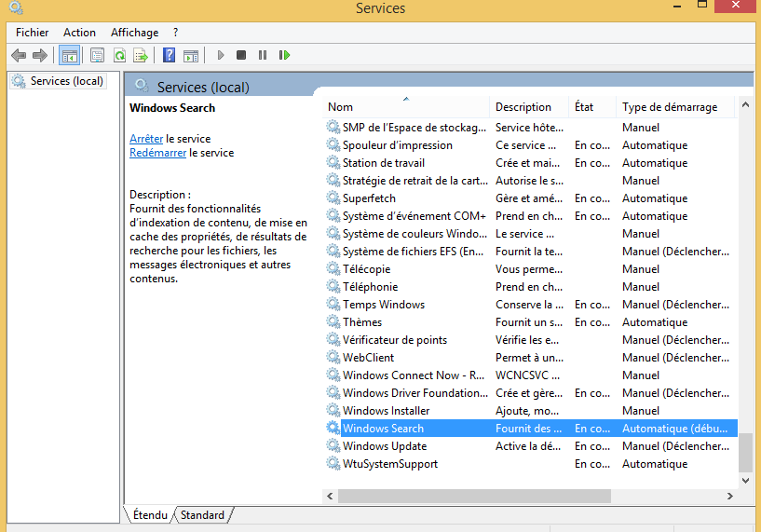Viewport: 761px width, 532px height.
Task: Click gear icon of Windows Update service
Action: (x=333, y=445)
